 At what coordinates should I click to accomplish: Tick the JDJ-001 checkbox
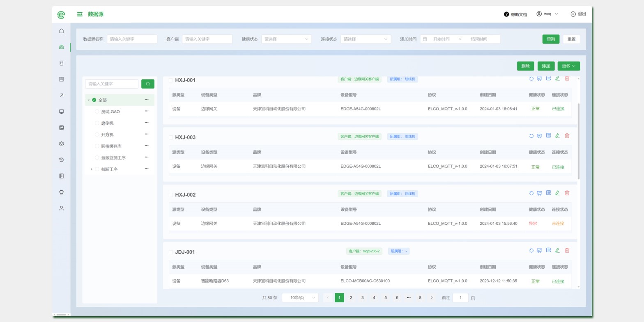coord(171,252)
